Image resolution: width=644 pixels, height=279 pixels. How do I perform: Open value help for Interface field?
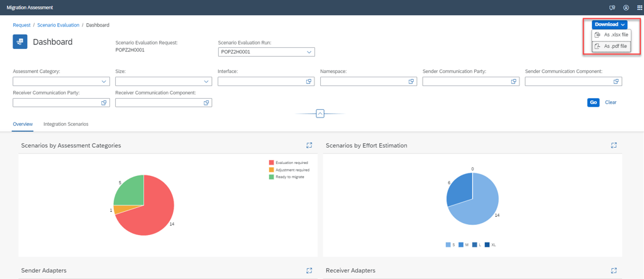(309, 82)
